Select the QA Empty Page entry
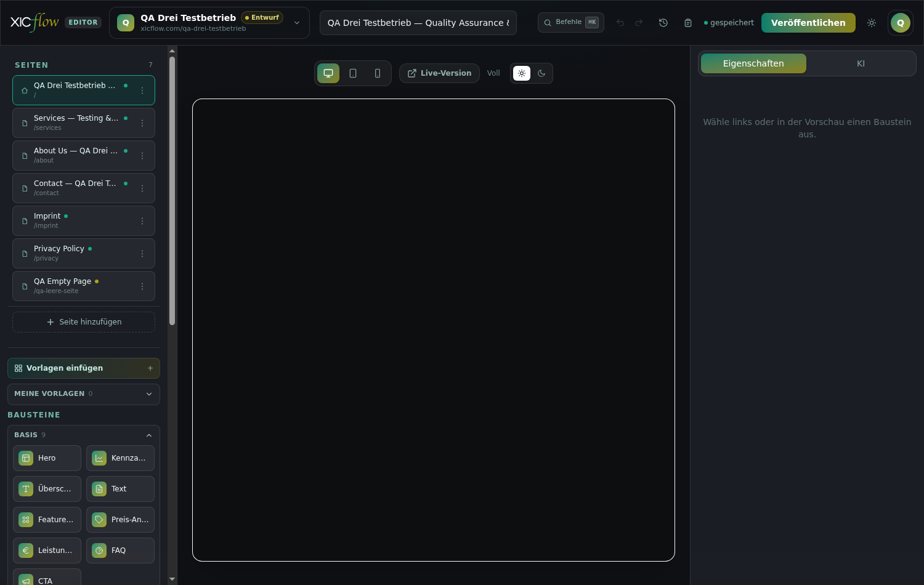Viewport: 924px width, 585px height. pos(84,286)
